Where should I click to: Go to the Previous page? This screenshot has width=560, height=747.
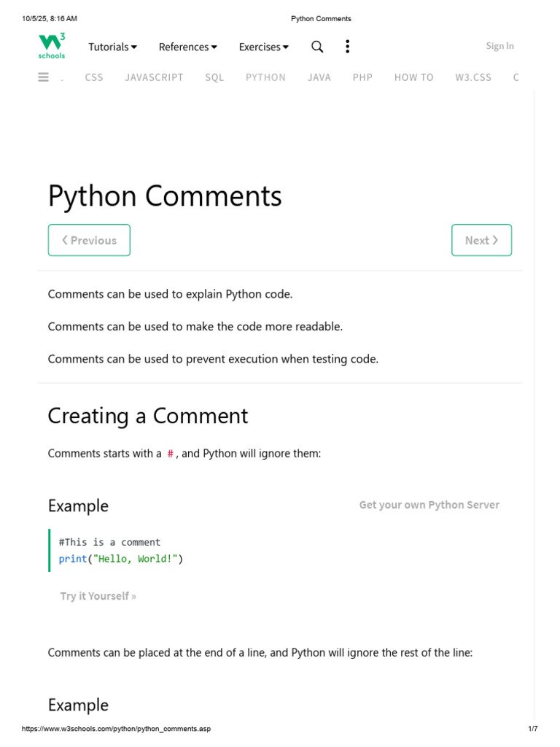[89, 240]
